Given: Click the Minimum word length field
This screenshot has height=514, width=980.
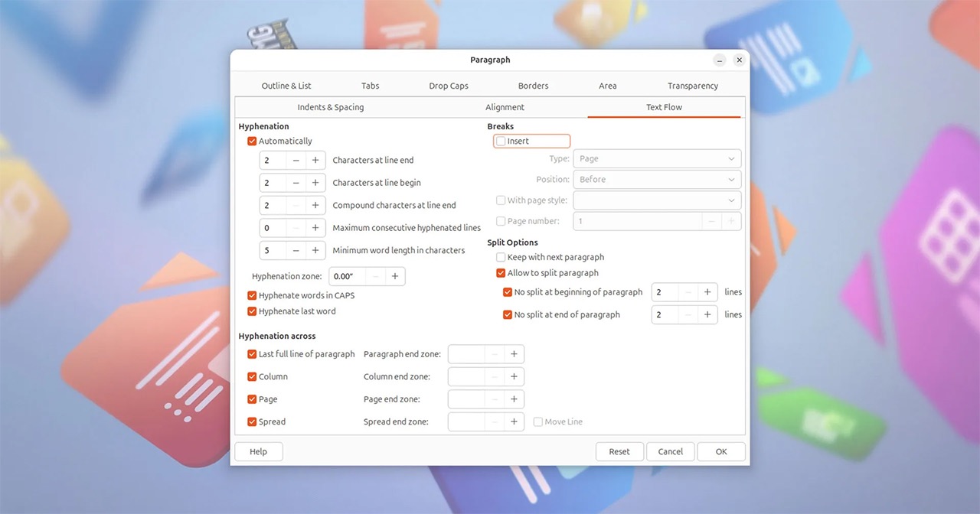Looking at the screenshot, I should [x=273, y=250].
